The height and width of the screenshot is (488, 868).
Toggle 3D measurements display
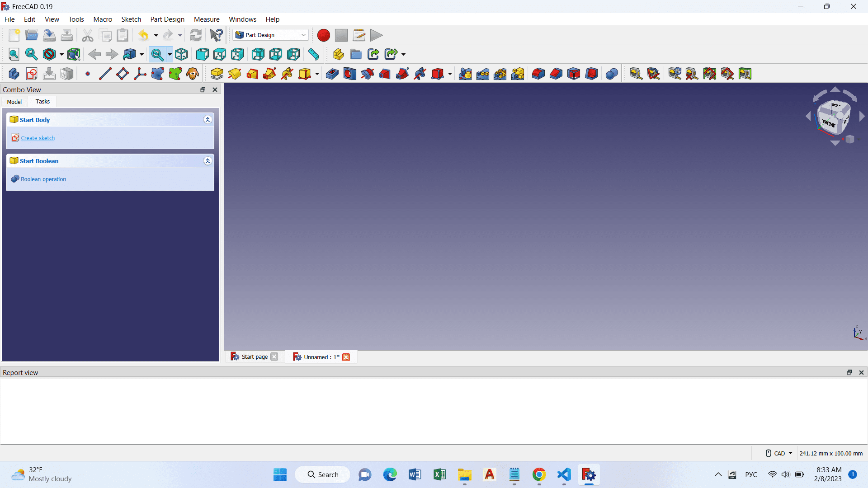727,74
